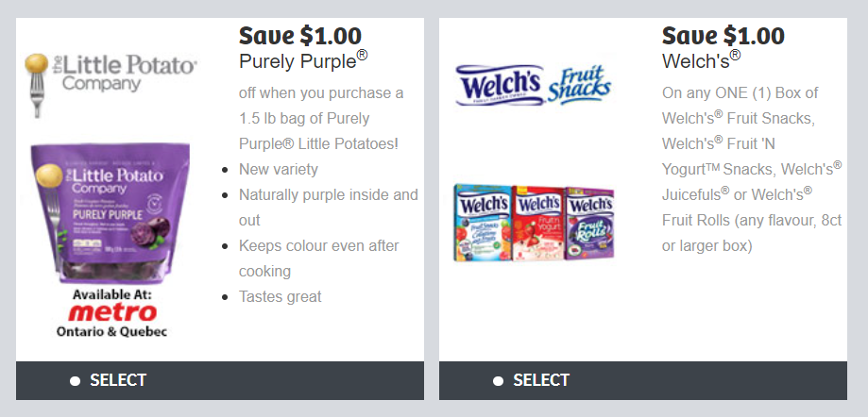Click the purple Welch's Fruit Rolls box
Image resolution: width=868 pixels, height=417 pixels.
[x=589, y=224]
